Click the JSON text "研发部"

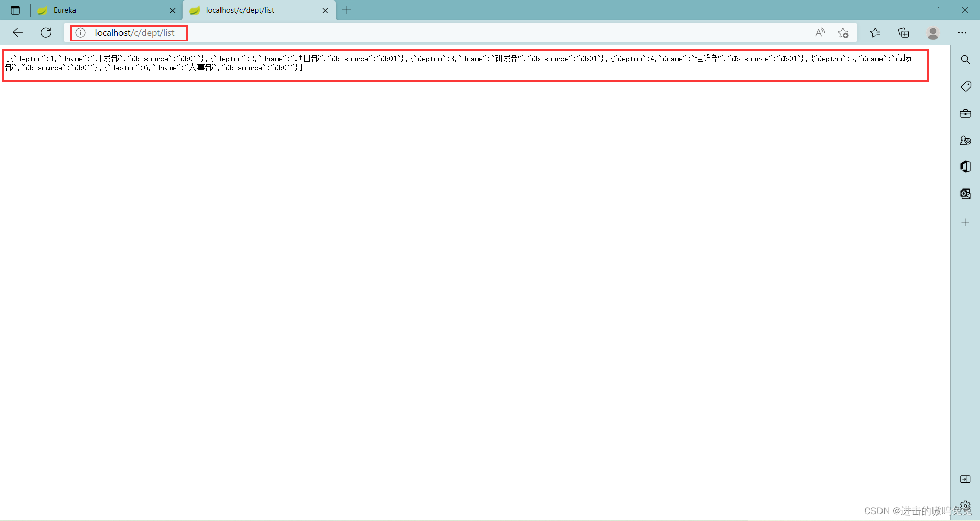pyautogui.click(x=507, y=59)
